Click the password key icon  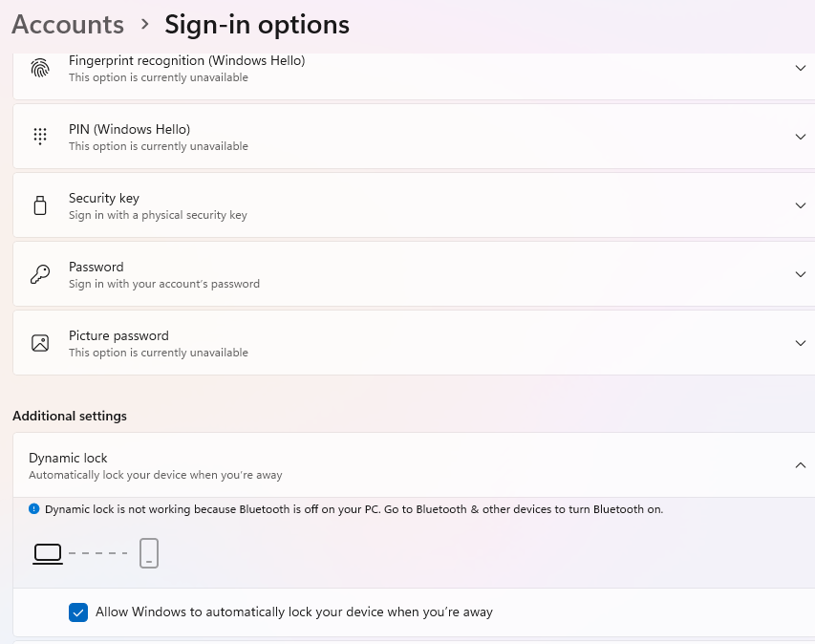(x=40, y=274)
